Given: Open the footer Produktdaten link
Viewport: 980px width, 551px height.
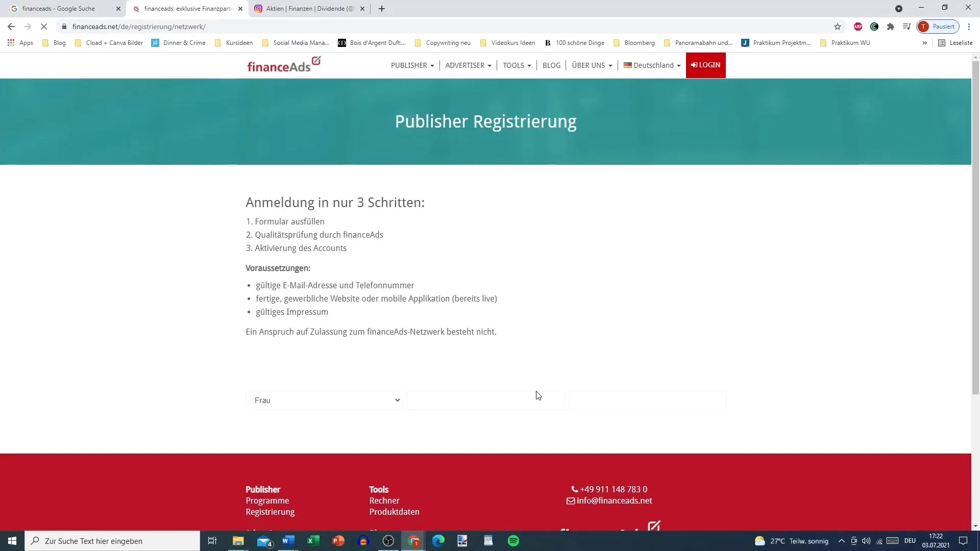Looking at the screenshot, I should coord(394,512).
